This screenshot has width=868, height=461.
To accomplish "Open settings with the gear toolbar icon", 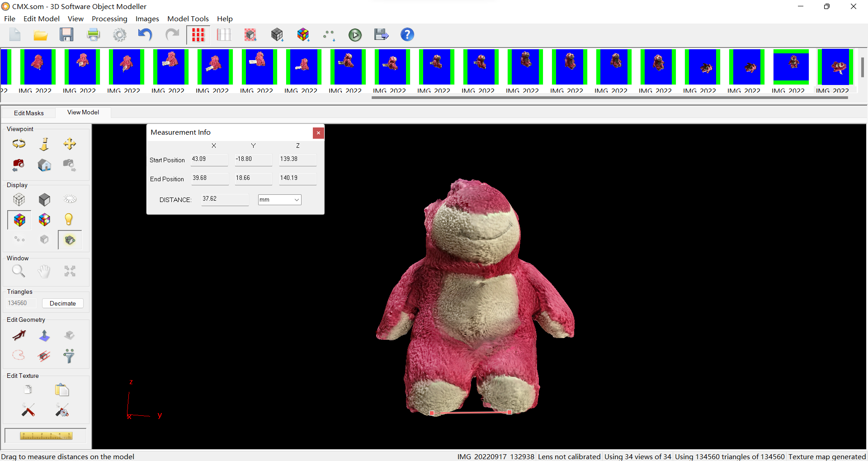I will (x=120, y=35).
